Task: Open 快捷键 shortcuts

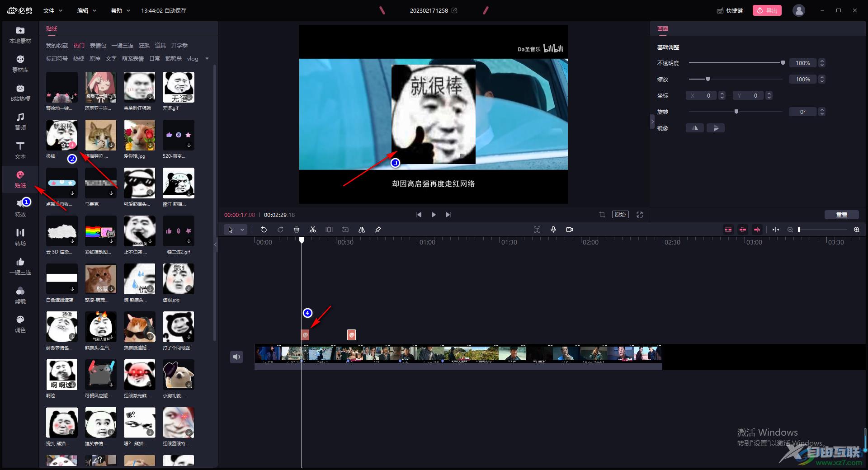Action: (x=730, y=10)
